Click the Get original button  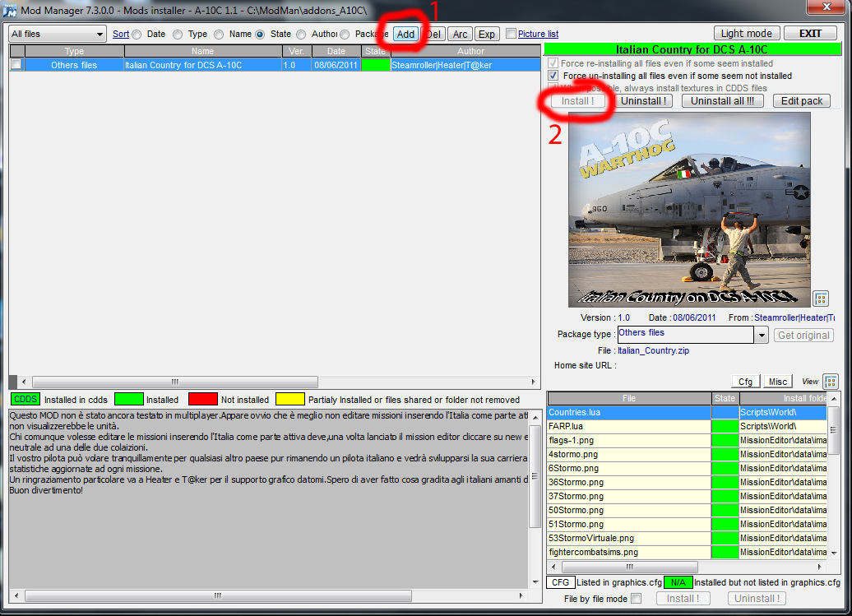(803, 336)
